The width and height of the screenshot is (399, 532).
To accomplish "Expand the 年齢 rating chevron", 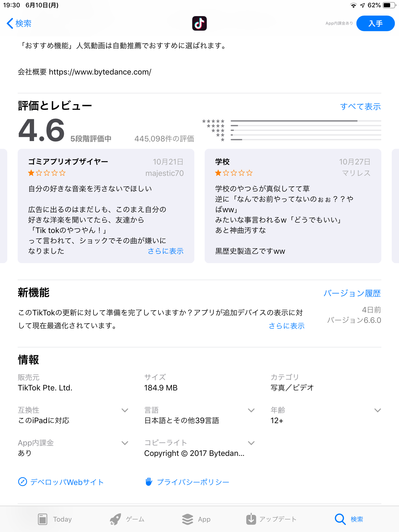I will 377,410.
